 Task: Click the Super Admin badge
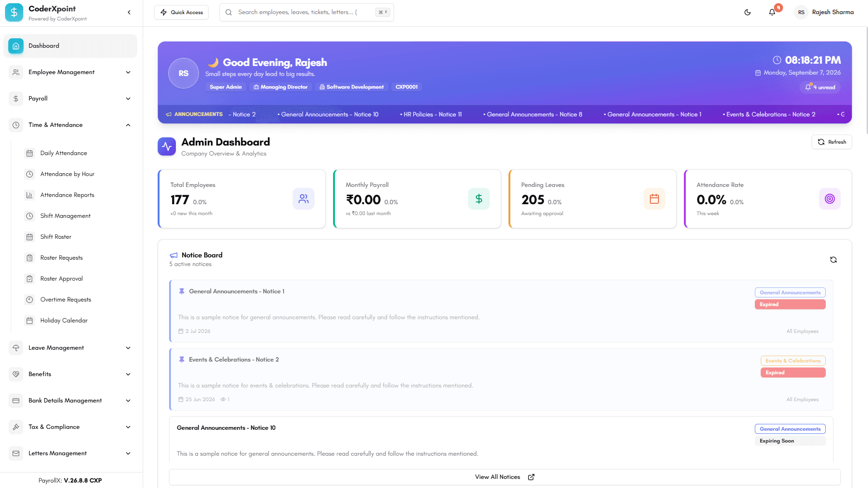226,87
